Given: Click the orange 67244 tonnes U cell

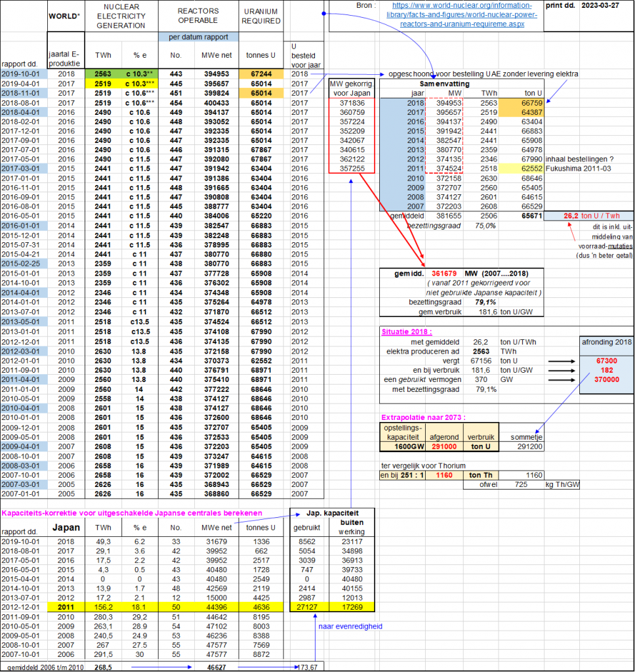Looking at the screenshot, I should (x=261, y=74).
